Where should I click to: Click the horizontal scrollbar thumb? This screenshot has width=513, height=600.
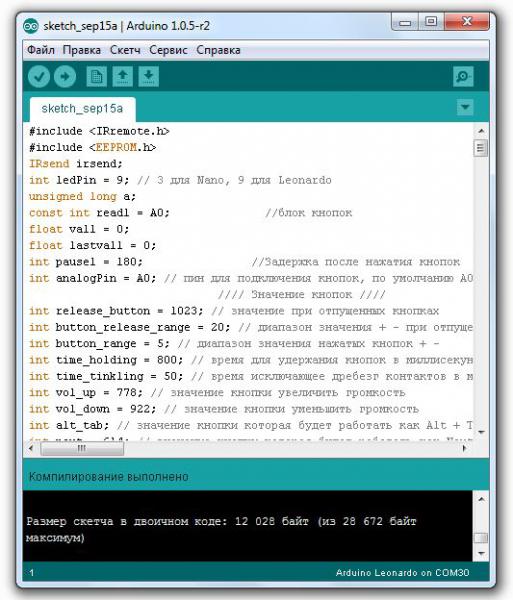tap(82, 448)
